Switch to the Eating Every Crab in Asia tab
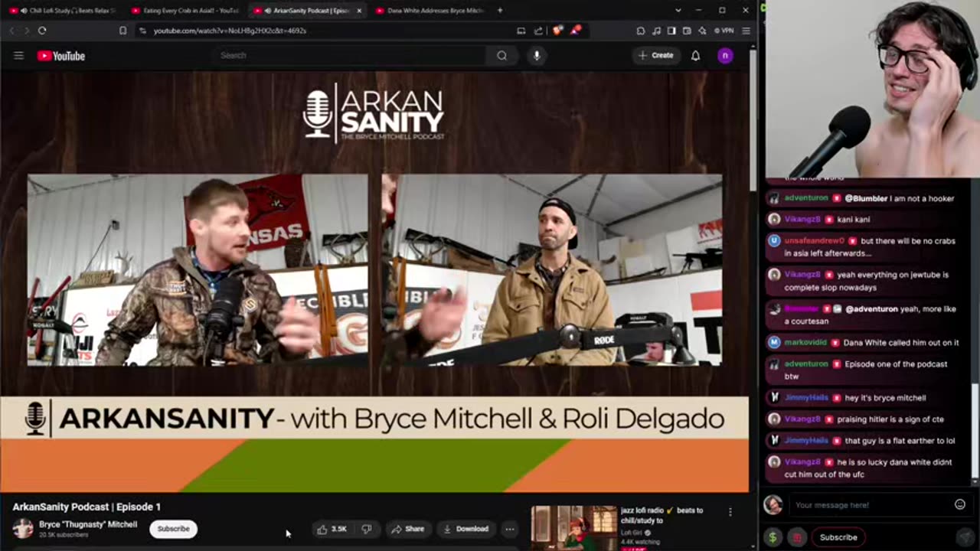This screenshot has width=980, height=551. coord(185,11)
